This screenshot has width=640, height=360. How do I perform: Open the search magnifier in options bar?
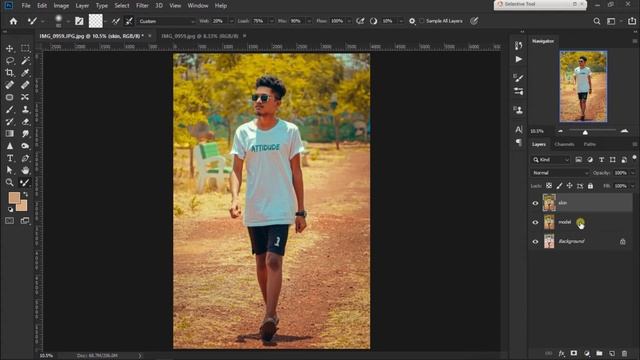[x=597, y=21]
